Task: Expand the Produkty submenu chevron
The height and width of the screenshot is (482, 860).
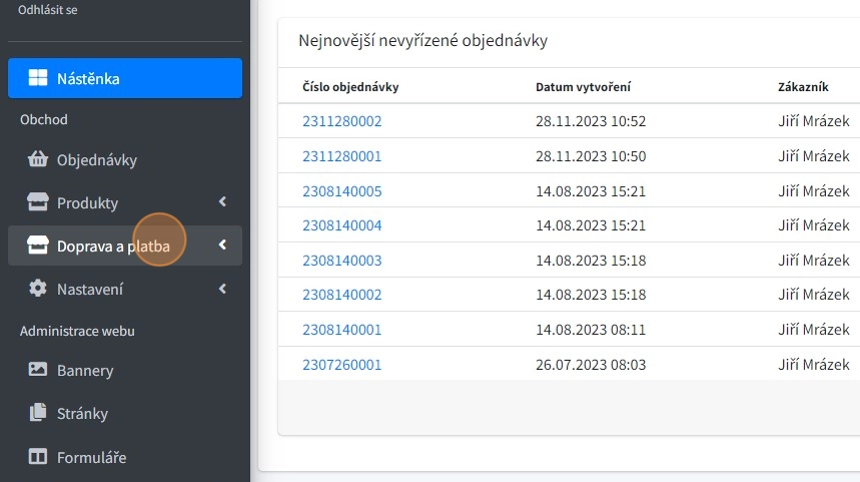Action: (222, 203)
